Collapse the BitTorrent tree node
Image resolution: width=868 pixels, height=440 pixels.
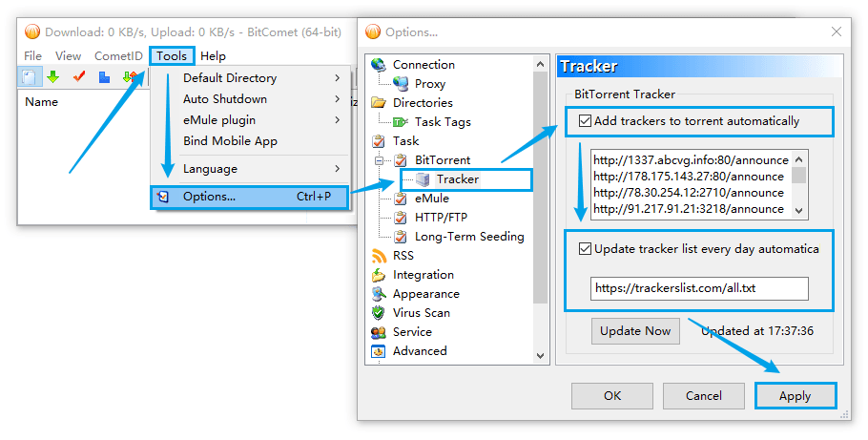(380, 160)
